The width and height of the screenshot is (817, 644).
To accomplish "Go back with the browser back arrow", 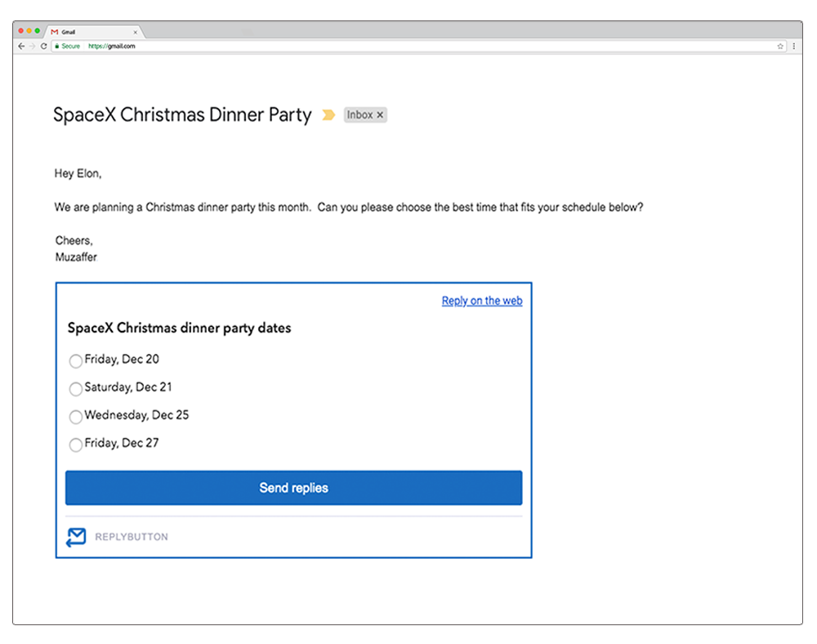I will click(x=21, y=46).
